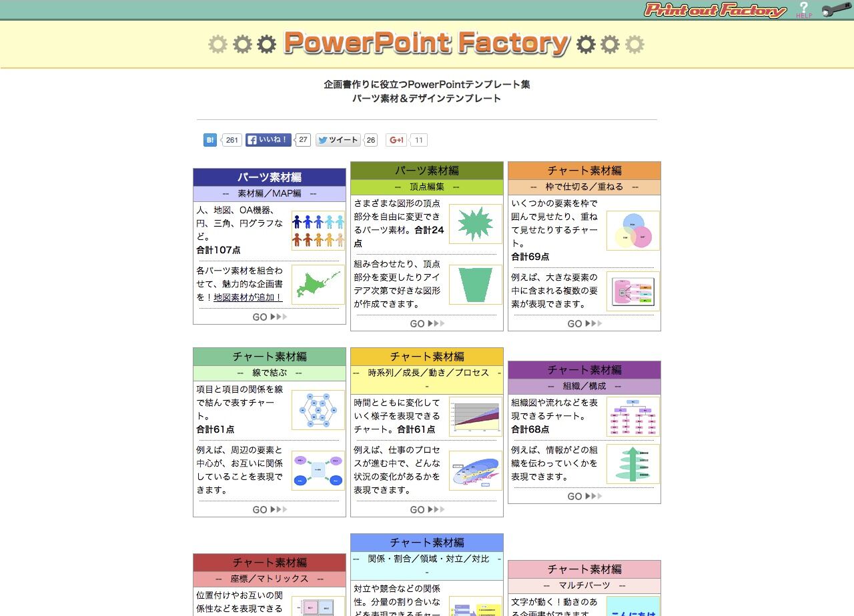The height and width of the screenshot is (616, 854).
Task: Open the Print out Factory logo link
Action: coord(715,10)
